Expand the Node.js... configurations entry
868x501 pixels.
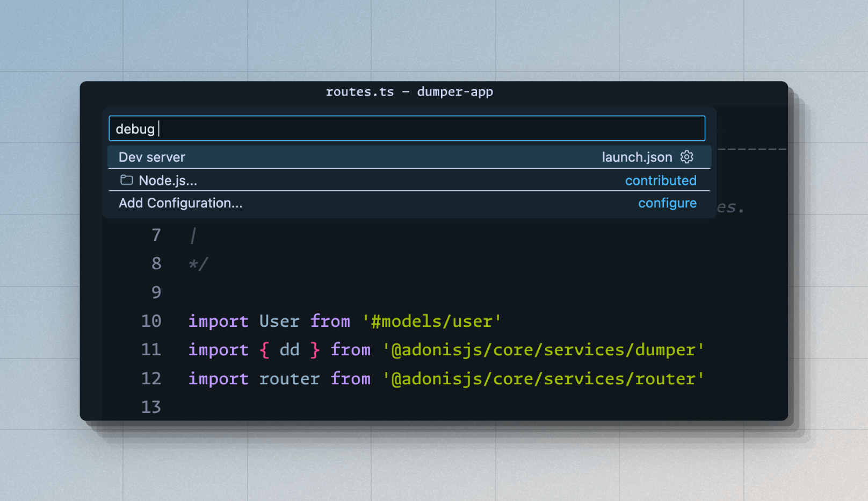point(168,181)
